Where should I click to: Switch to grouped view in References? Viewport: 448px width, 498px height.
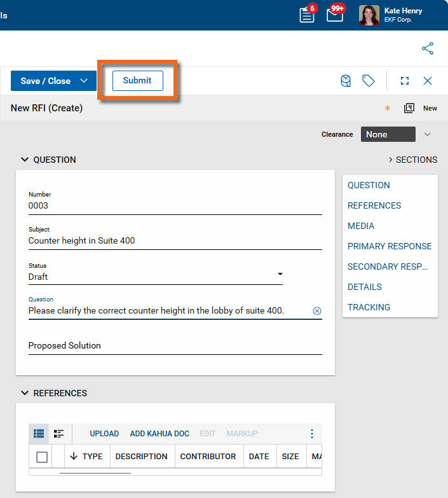coord(59,434)
